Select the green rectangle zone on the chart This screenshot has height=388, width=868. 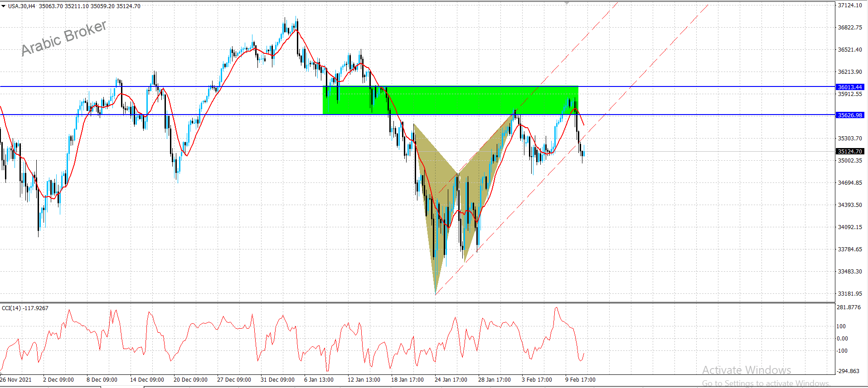(x=450, y=100)
